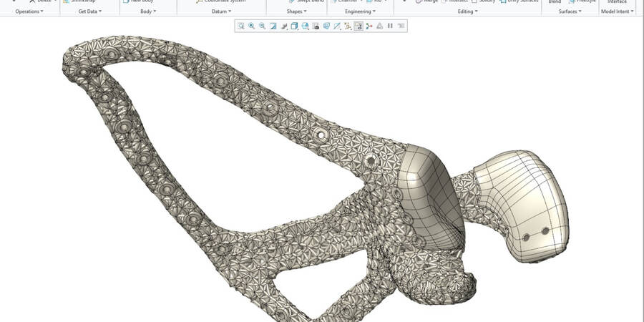
Task: Open the display style cube icon
Action: tap(295, 26)
